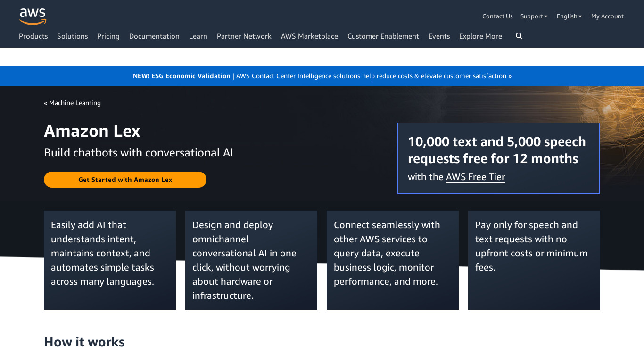Select the Pricing menu item
This screenshot has width=644, height=362.
tap(108, 36)
